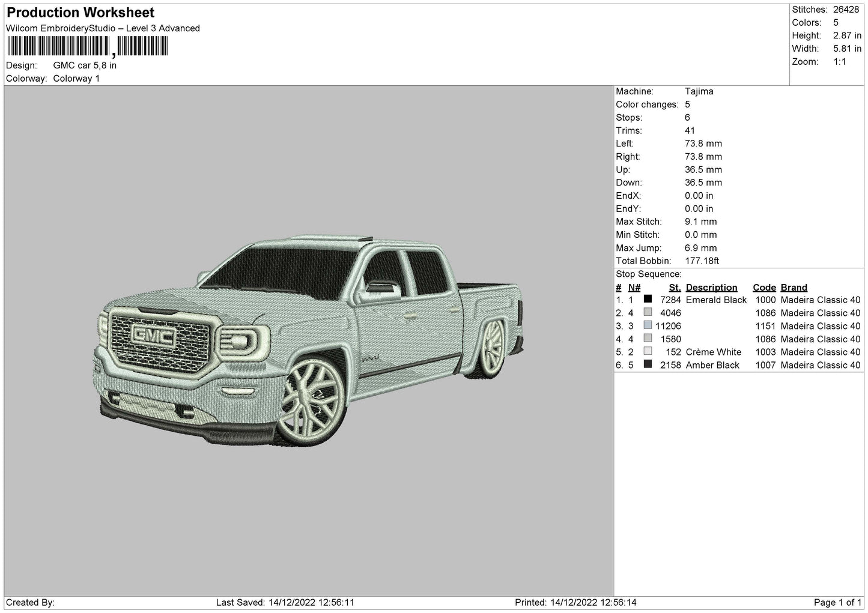
Task: Click the Machine value 'Tajima'
Action: click(699, 92)
